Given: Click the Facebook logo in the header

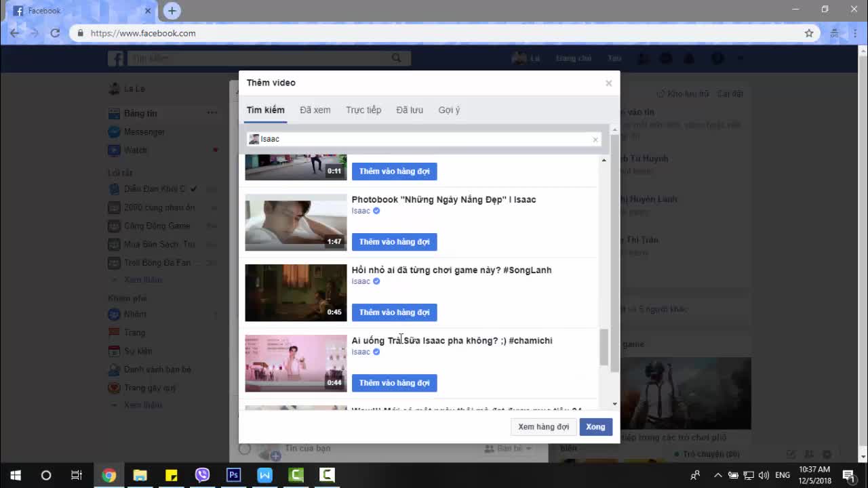Looking at the screenshot, I should pyautogui.click(x=116, y=58).
